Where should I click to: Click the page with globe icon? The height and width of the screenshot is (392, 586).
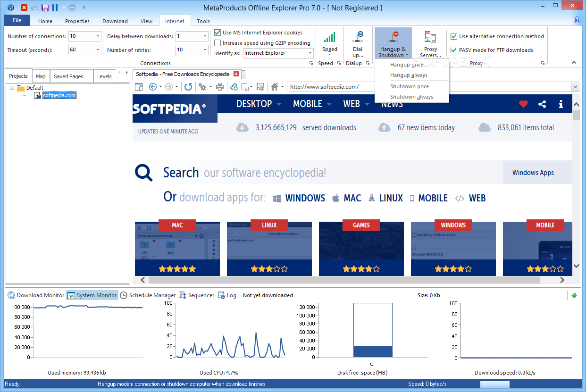pos(260,87)
